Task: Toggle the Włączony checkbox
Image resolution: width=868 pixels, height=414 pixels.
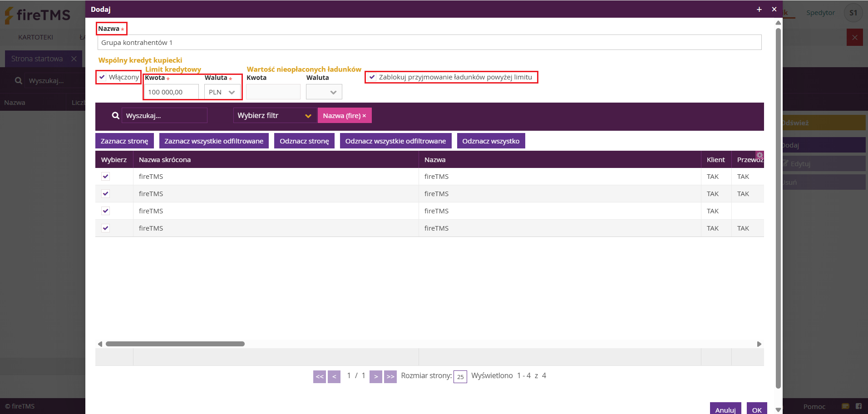Action: 102,77
